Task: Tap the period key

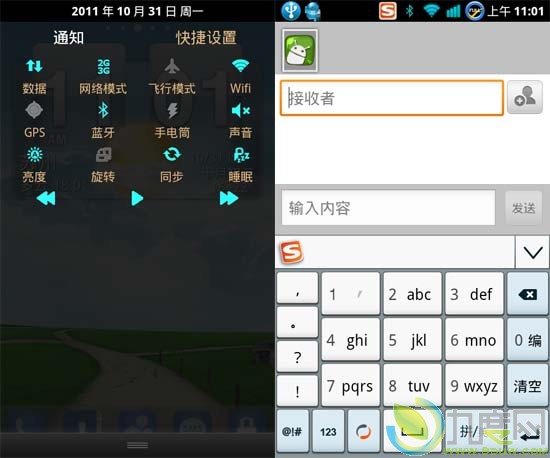Action: [x=297, y=323]
